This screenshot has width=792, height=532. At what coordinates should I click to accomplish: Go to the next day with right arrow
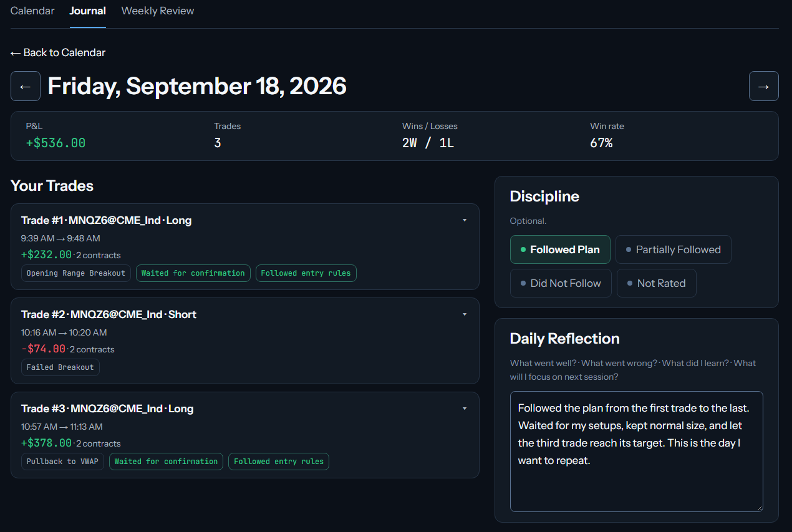pyautogui.click(x=764, y=86)
